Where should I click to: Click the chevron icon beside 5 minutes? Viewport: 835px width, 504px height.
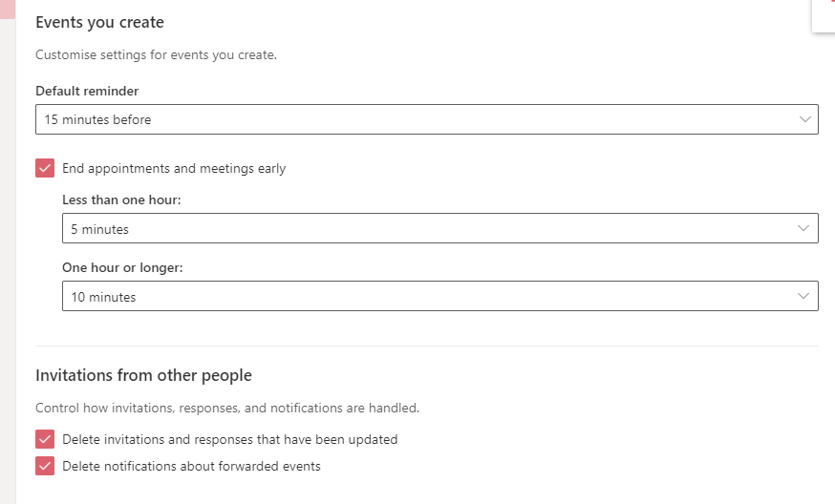click(x=803, y=228)
